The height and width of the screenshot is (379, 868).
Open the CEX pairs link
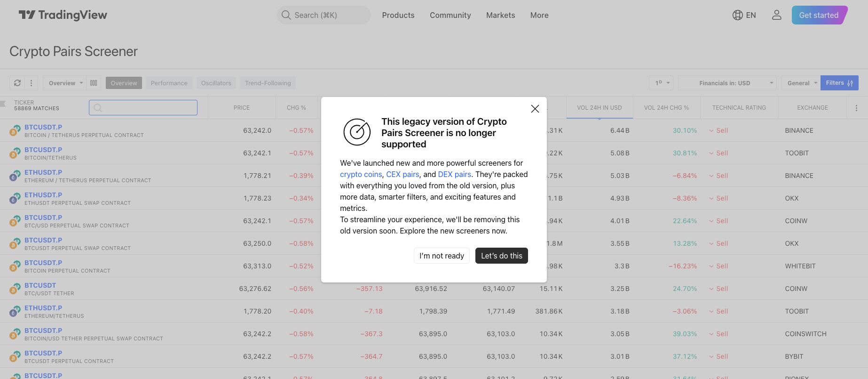click(x=402, y=174)
